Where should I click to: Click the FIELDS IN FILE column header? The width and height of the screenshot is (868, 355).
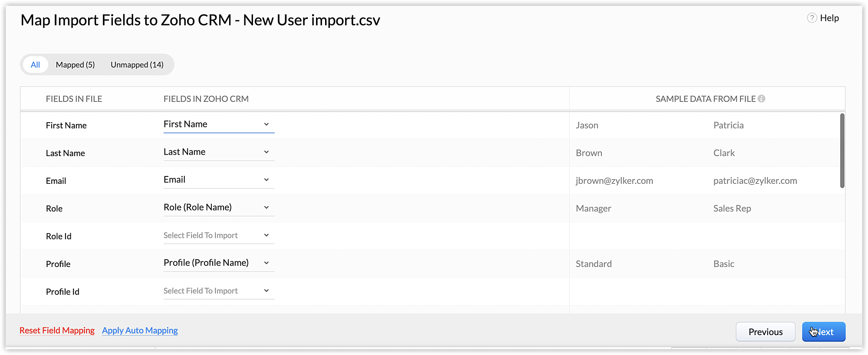[74, 99]
